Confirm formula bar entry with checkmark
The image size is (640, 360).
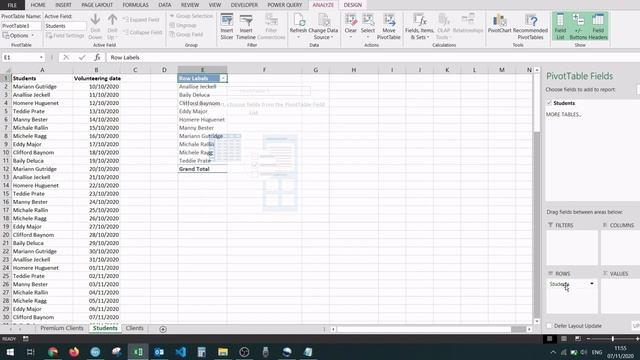click(82, 58)
